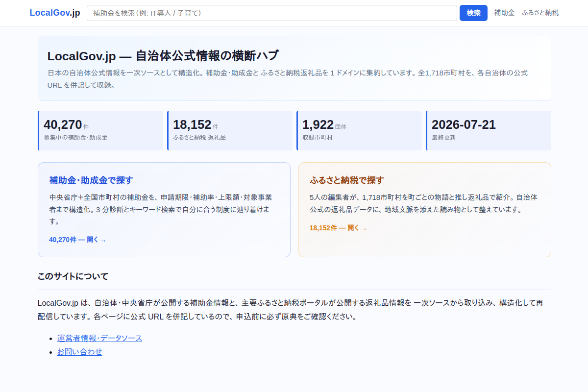Open the ふるさと納税で探す card heading

tap(347, 180)
